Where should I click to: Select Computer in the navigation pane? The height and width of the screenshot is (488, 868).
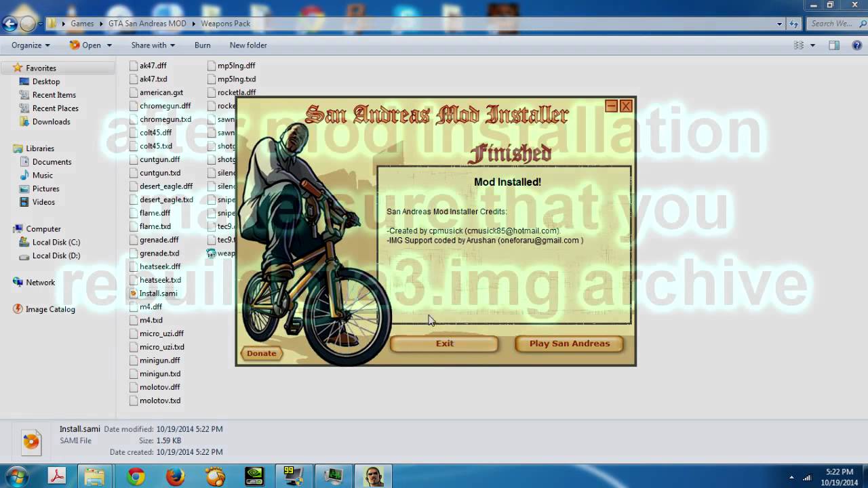pos(43,229)
